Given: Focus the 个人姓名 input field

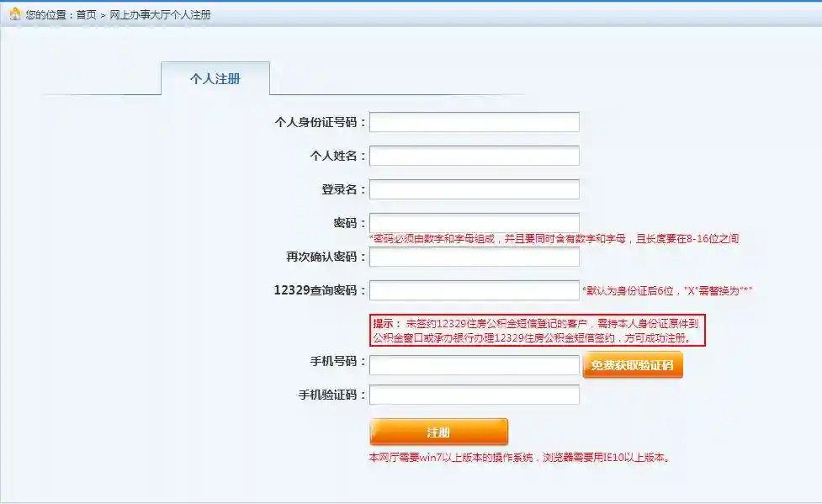Looking at the screenshot, I should pyautogui.click(x=475, y=156).
